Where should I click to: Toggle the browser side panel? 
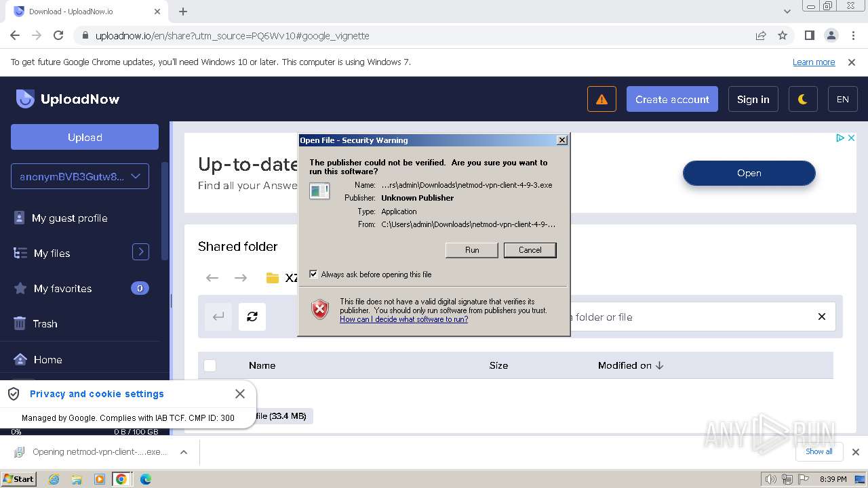(x=810, y=35)
